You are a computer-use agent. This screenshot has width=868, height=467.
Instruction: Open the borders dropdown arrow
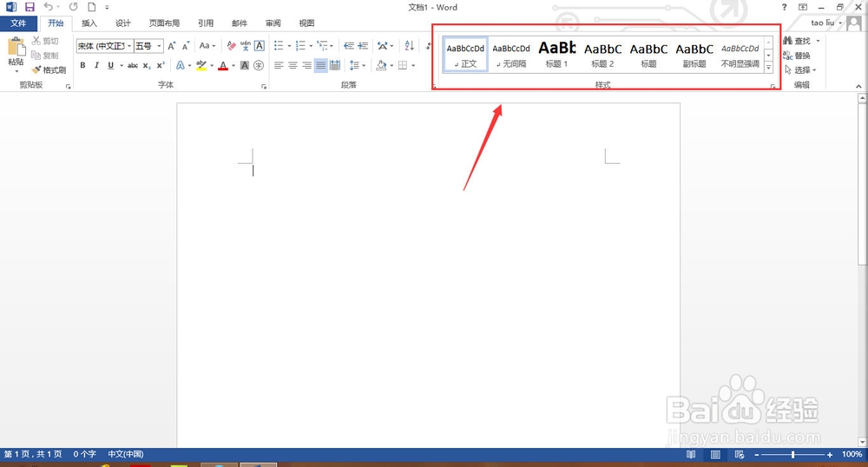point(413,65)
